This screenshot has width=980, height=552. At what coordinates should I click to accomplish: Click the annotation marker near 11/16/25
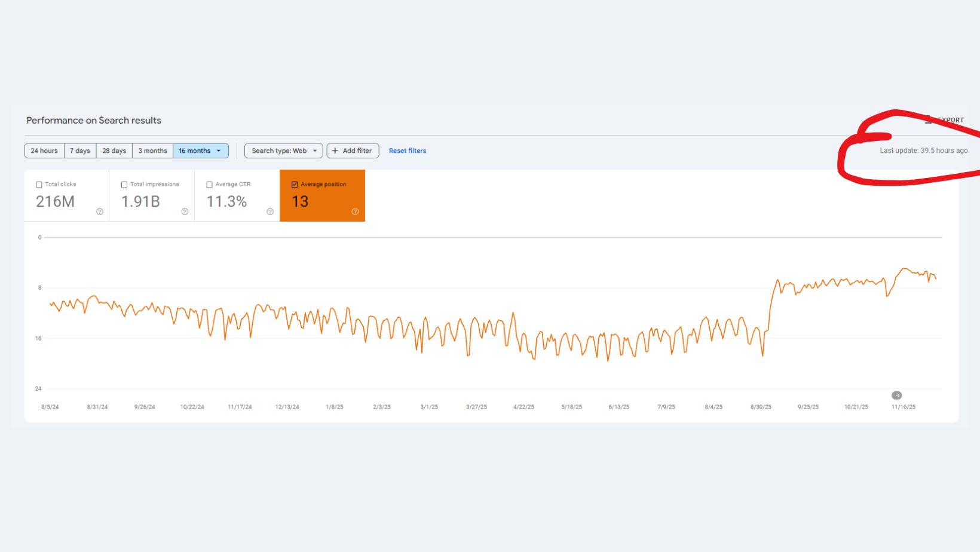(896, 395)
